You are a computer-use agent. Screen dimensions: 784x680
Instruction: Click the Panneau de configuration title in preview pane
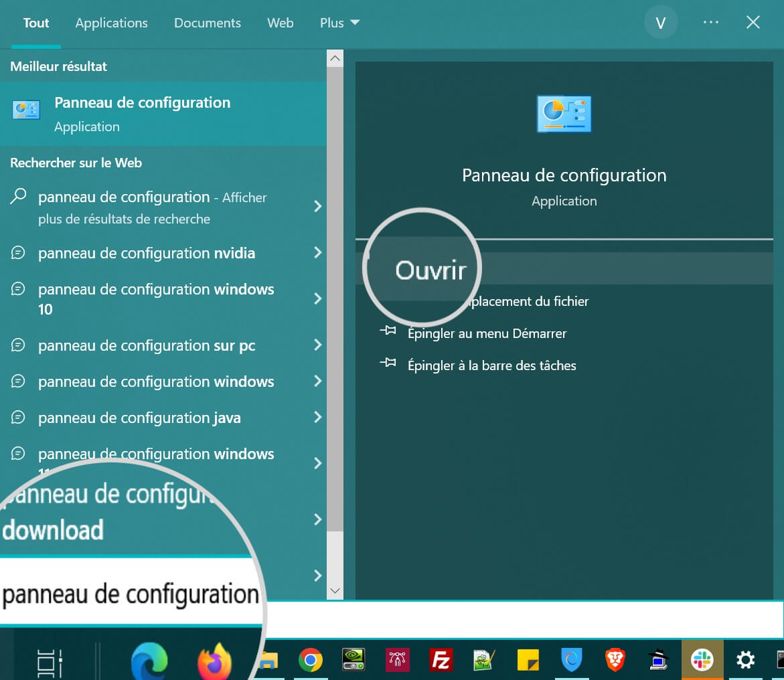coord(564,175)
